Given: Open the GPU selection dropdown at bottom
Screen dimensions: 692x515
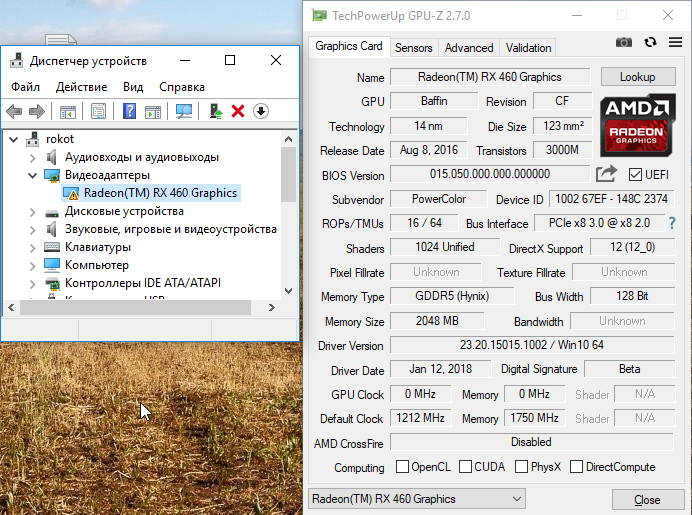Looking at the screenshot, I should click(417, 499).
